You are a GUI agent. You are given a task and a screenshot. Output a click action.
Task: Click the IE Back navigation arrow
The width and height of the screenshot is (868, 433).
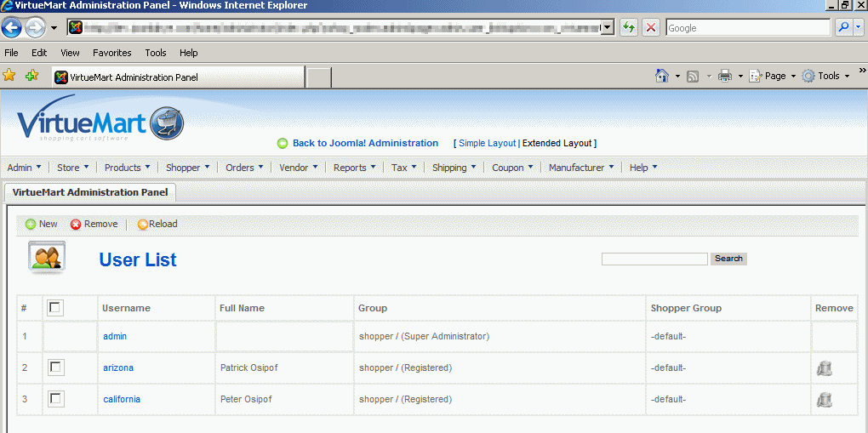[x=12, y=27]
